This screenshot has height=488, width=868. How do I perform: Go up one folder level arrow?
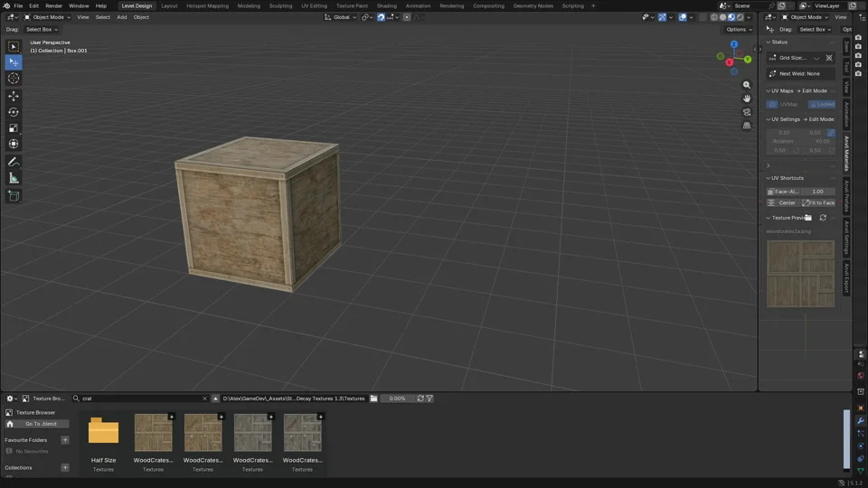pos(215,399)
